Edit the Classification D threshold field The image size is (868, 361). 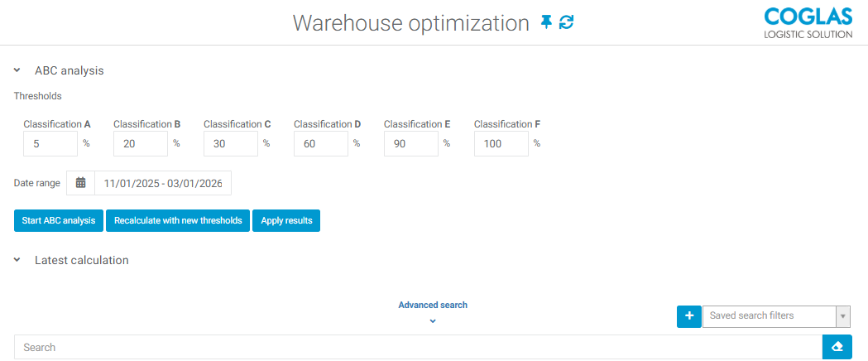(321, 144)
